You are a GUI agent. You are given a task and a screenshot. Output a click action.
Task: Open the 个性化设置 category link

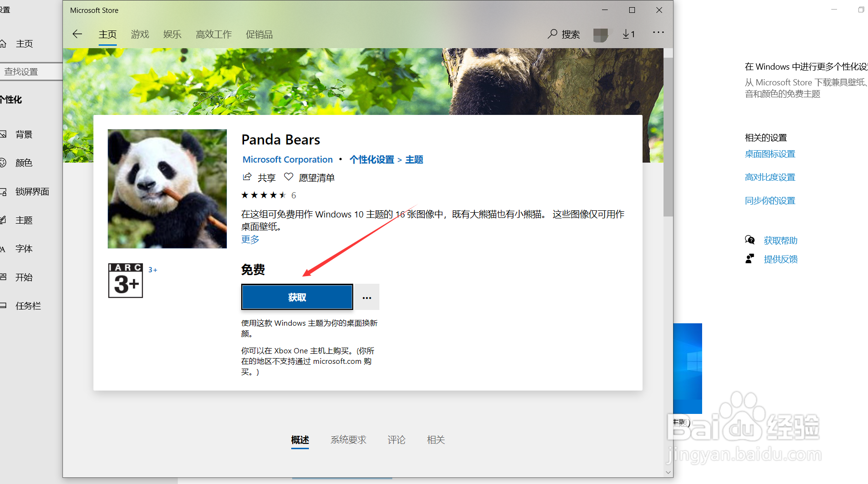point(372,159)
